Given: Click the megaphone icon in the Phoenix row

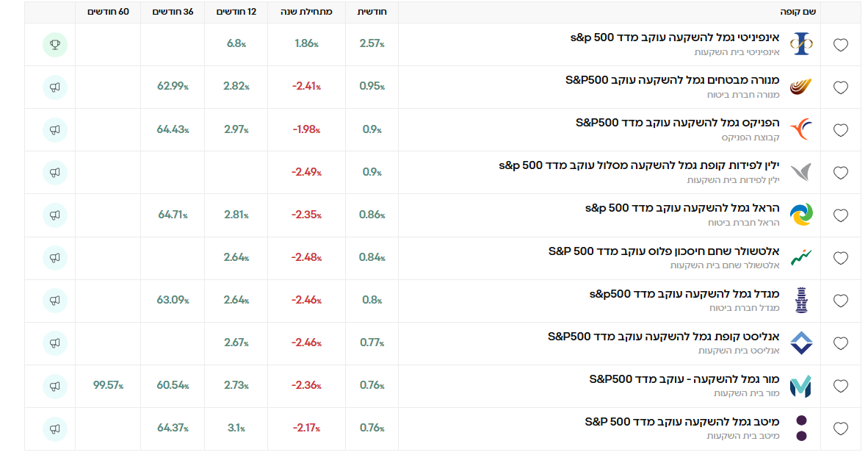Looking at the screenshot, I should (55, 130).
